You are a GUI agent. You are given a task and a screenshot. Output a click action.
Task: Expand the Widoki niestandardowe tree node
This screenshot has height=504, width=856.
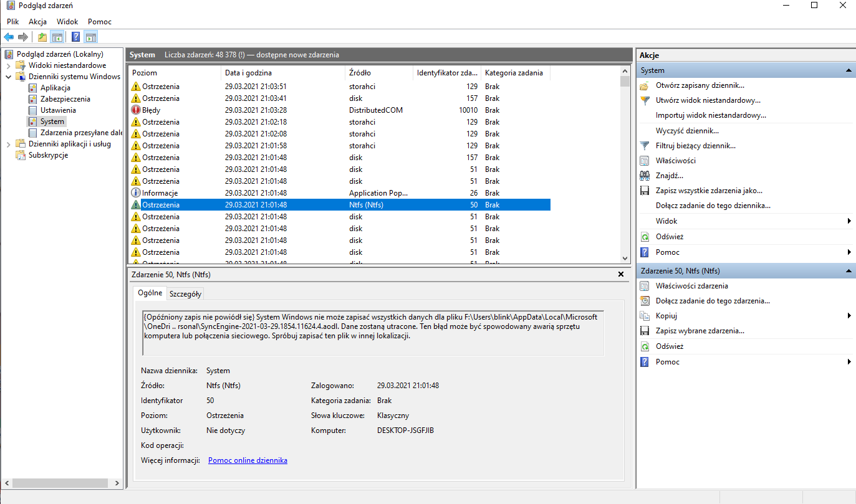pos(8,65)
